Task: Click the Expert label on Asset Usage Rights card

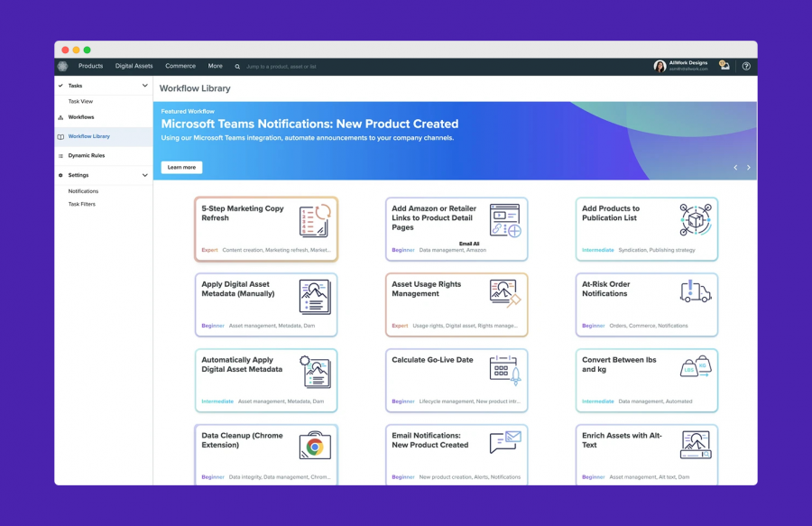Action: tap(400, 327)
